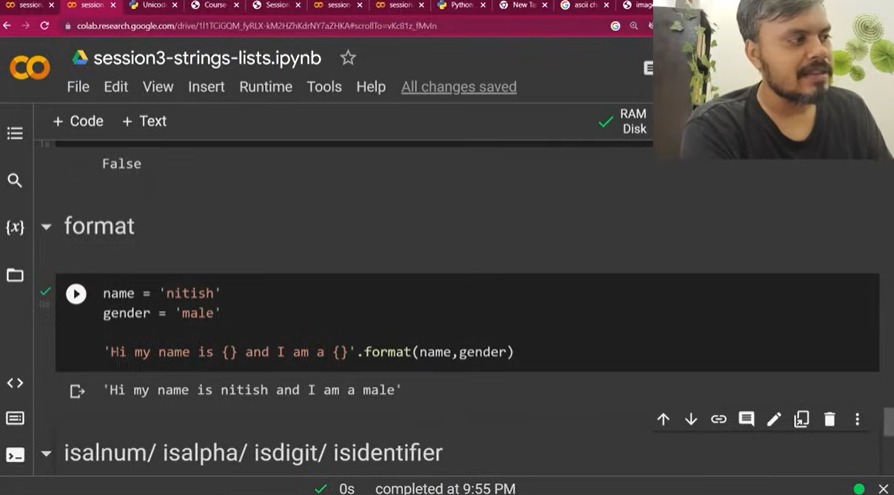Click the .format(name,gender) code line
Screen dimensions: 894x495
pos(308,352)
